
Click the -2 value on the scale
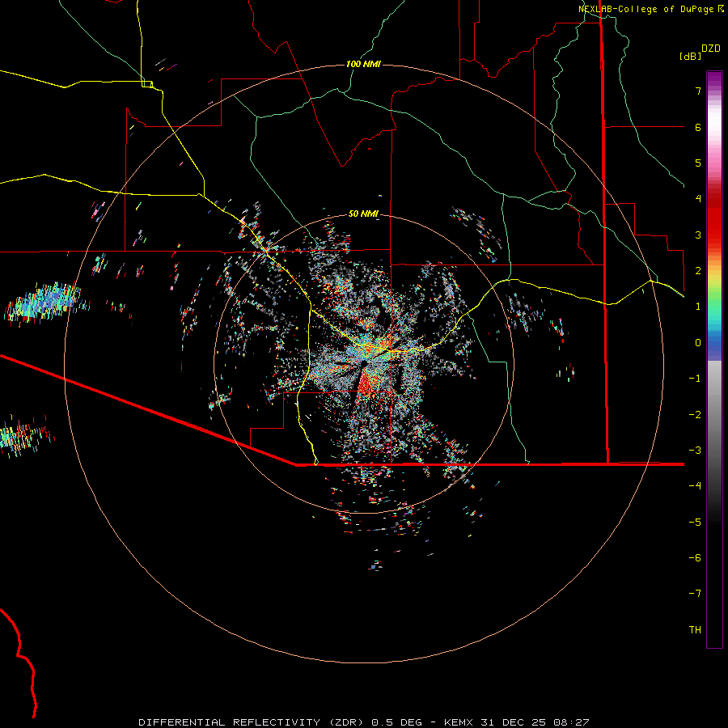coord(695,415)
